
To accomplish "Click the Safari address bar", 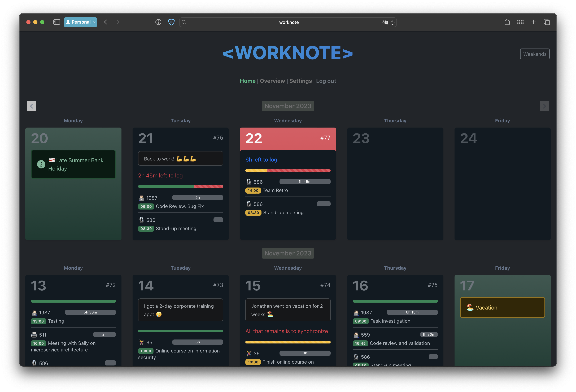I will pyautogui.click(x=289, y=22).
